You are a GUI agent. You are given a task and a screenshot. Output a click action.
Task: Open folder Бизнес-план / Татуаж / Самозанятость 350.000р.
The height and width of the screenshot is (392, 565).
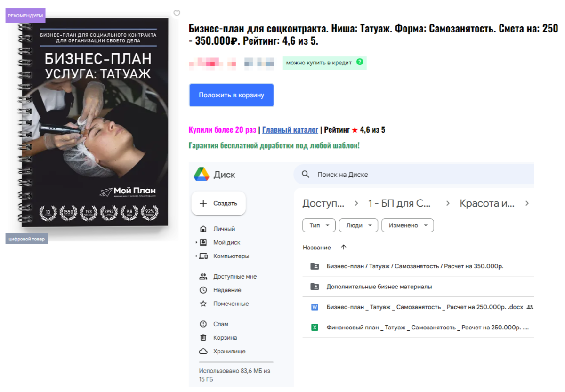pos(418,266)
